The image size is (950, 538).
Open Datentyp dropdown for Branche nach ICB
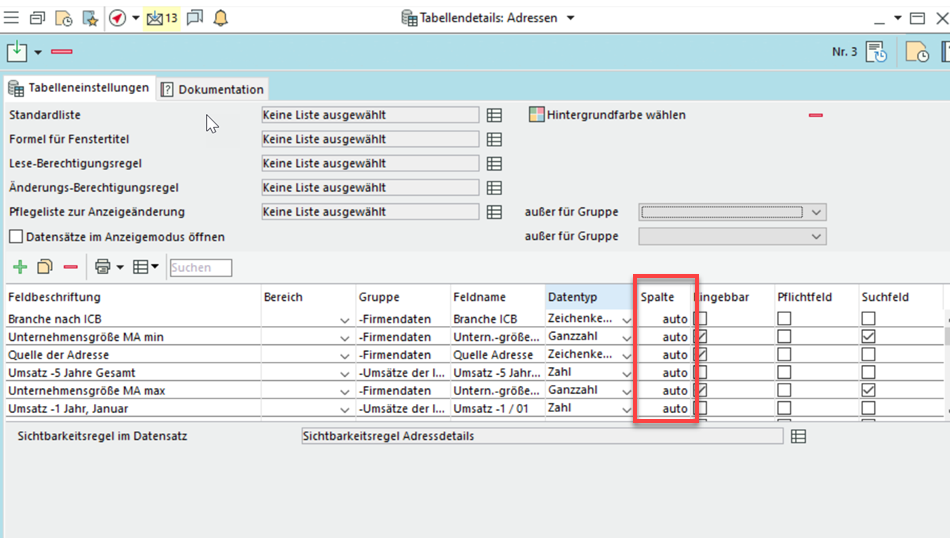(x=627, y=320)
